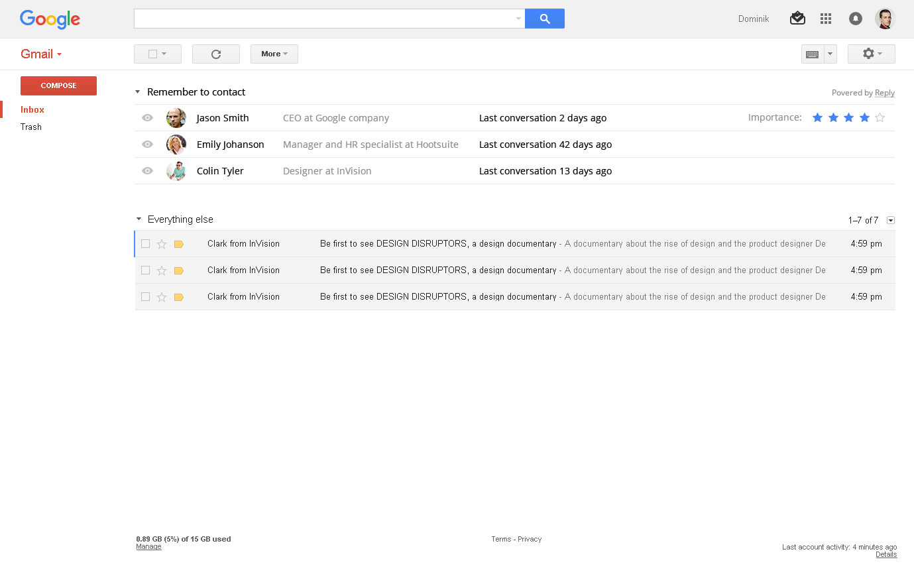Open the More dropdown
This screenshot has width=914, height=588.
(x=274, y=54)
